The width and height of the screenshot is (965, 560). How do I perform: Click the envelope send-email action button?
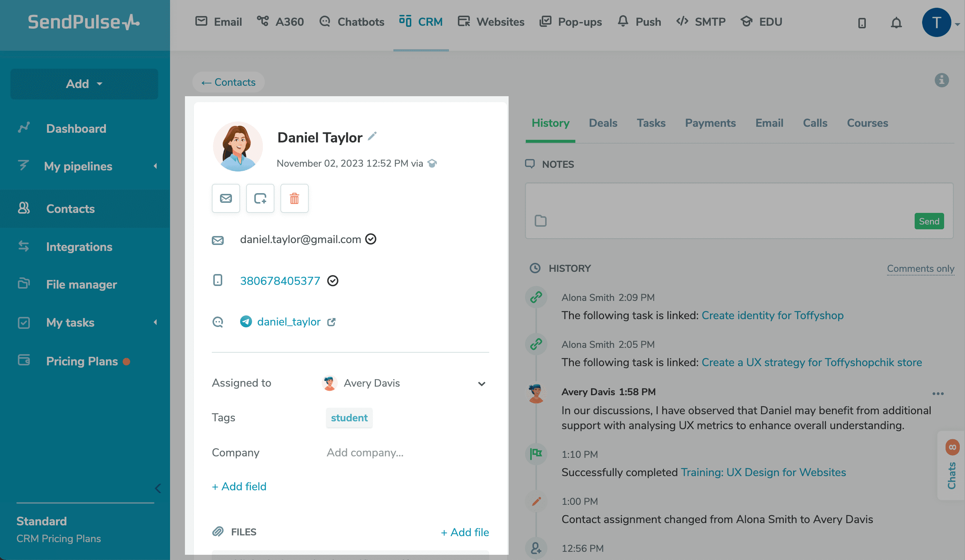click(x=226, y=198)
